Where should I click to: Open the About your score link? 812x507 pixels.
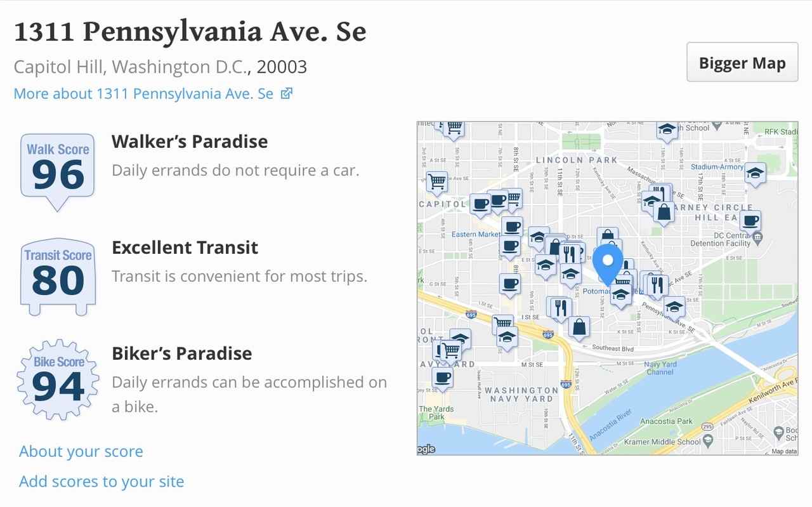click(x=81, y=451)
